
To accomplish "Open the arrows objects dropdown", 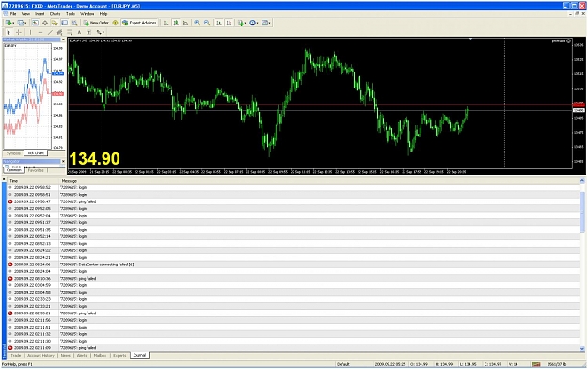I will (x=100, y=32).
